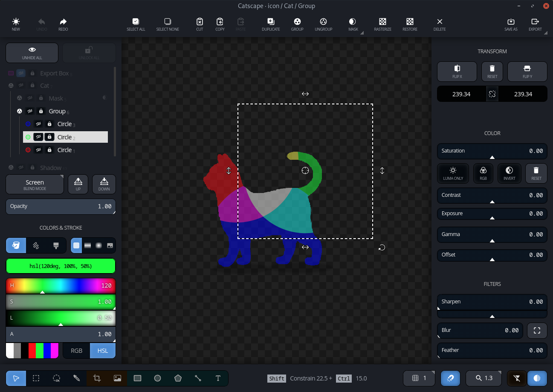Pick the image insert tool
The height and width of the screenshot is (392, 553).
click(x=117, y=378)
